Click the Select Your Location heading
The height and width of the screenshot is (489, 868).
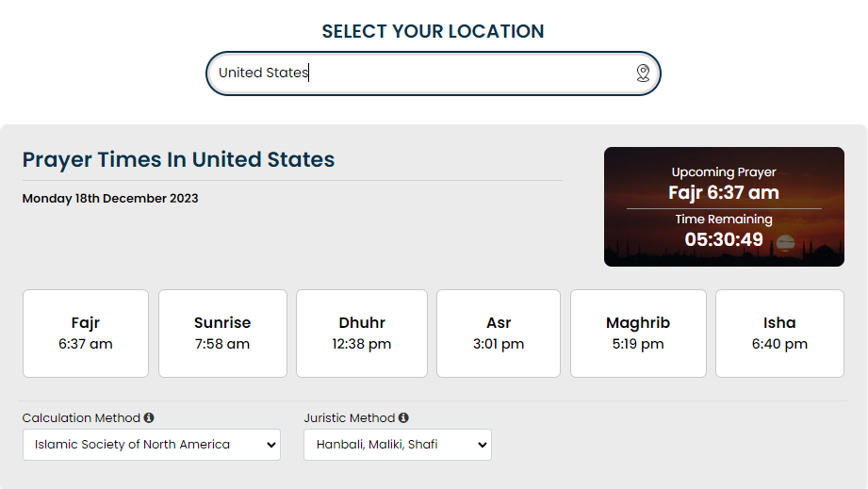coord(434,31)
